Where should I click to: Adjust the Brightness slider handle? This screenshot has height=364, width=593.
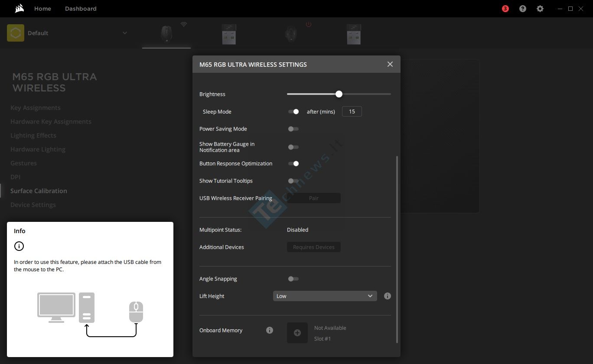click(339, 94)
